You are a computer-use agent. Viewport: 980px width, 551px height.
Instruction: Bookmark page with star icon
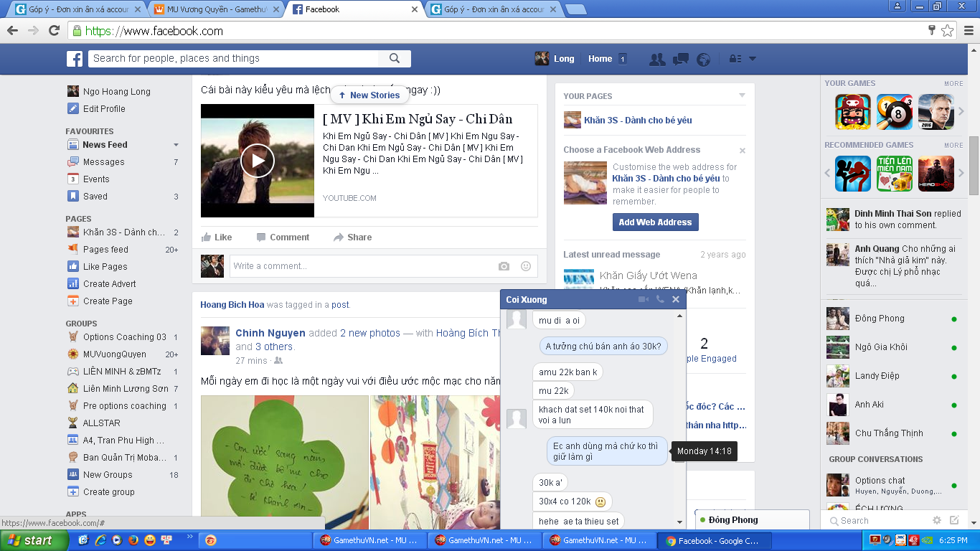948,31
